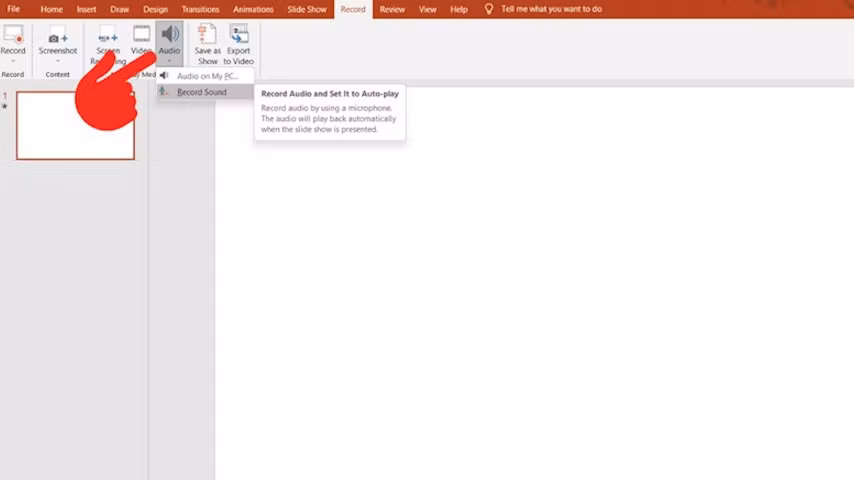This screenshot has height=480, width=854.
Task: Choose Audio on My PC option
Action: [206, 76]
